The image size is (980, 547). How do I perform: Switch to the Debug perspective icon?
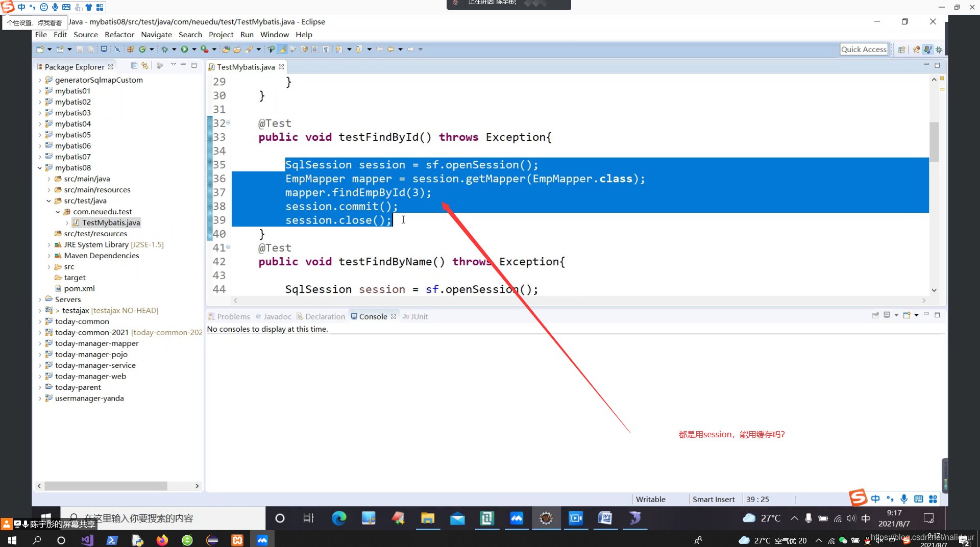point(939,49)
